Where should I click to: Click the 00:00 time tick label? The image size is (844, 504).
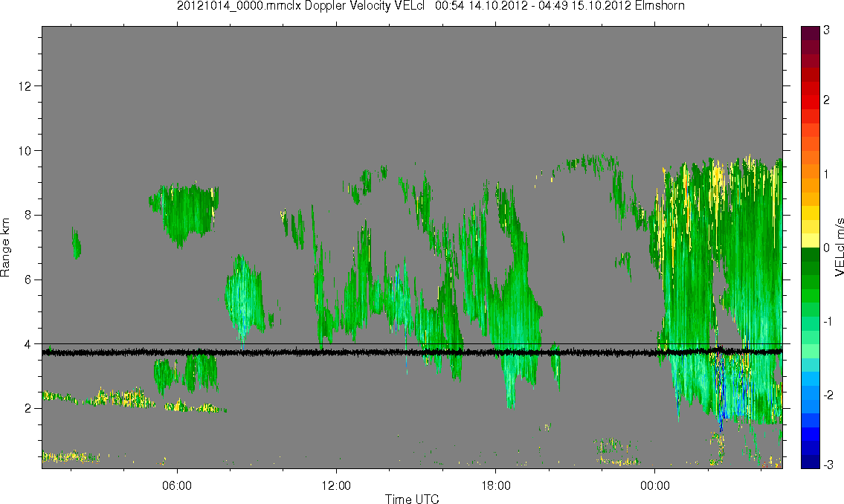pyautogui.click(x=654, y=485)
